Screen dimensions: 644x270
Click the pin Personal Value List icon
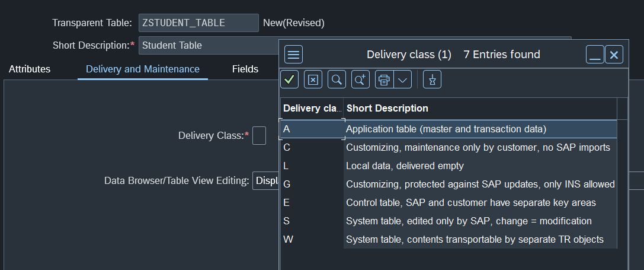(x=432, y=80)
